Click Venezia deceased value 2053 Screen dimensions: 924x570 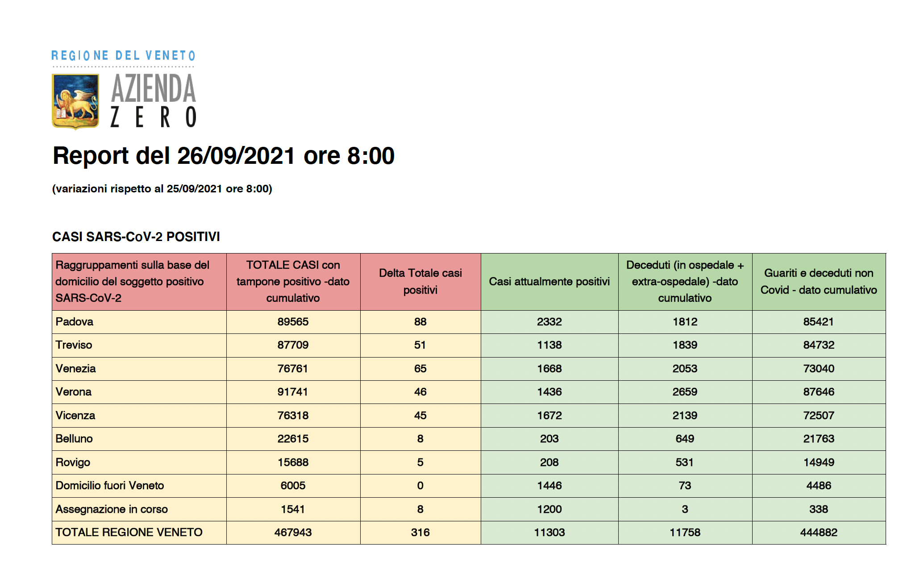pyautogui.click(x=685, y=369)
